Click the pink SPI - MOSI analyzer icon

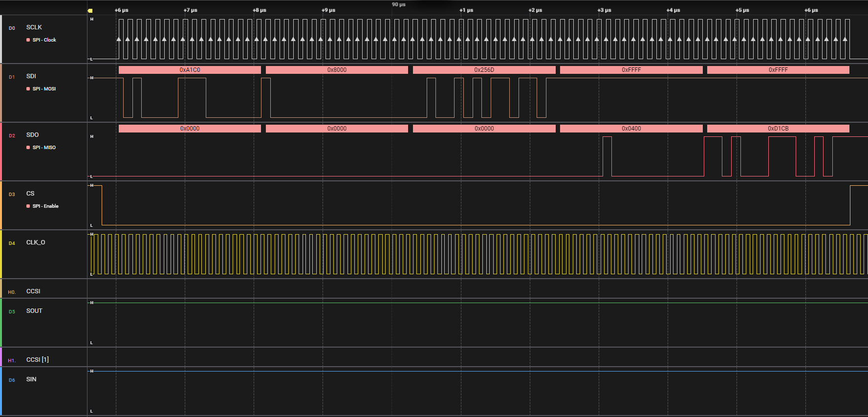[28, 89]
